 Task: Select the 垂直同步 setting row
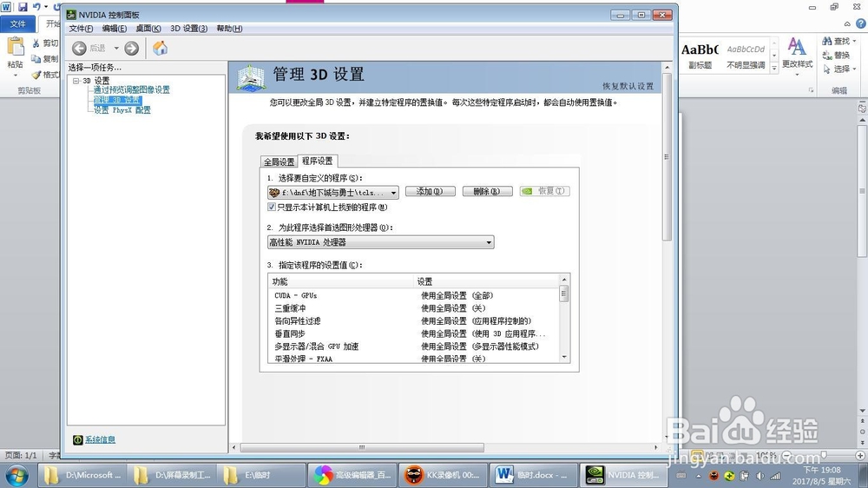(x=413, y=333)
